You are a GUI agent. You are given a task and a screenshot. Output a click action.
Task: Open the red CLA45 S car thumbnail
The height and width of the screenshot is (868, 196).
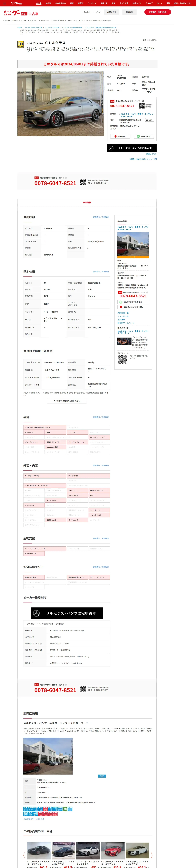(x=113, y=850)
